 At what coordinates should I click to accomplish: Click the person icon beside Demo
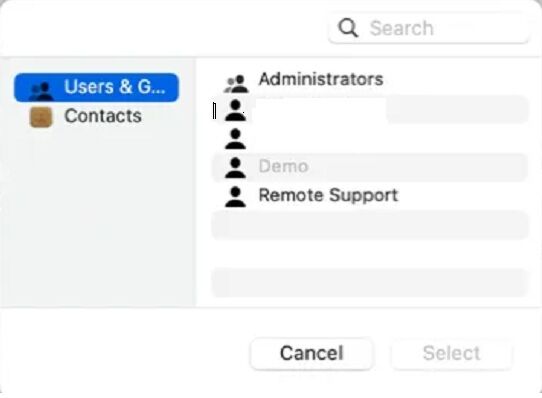[235, 168]
